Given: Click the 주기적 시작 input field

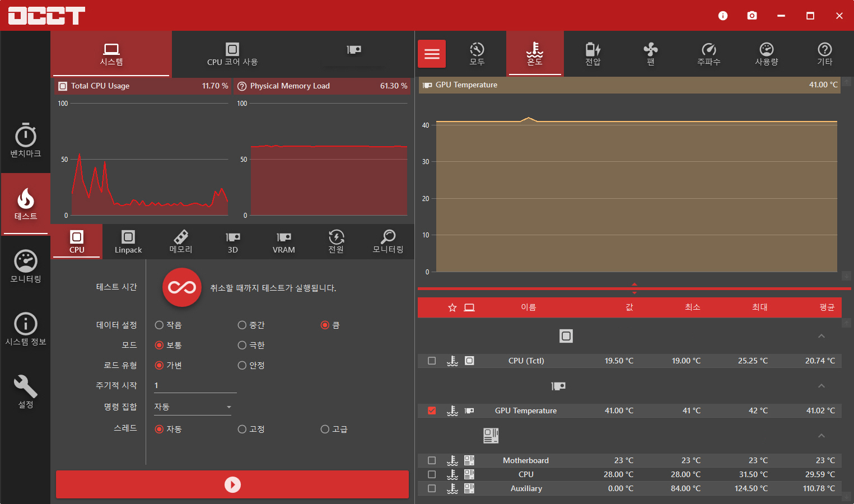Looking at the screenshot, I should click(x=195, y=385).
